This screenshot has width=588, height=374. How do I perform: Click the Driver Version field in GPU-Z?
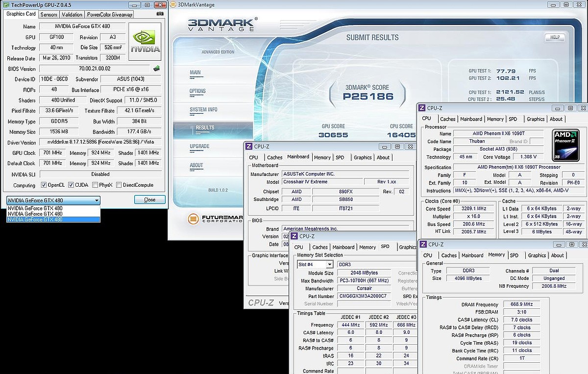coord(100,143)
